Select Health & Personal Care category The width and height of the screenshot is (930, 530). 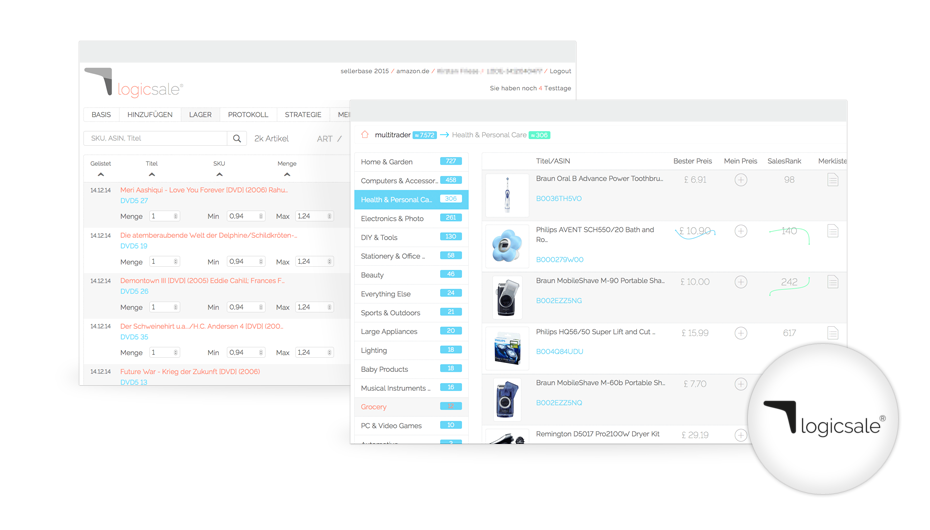(x=411, y=200)
